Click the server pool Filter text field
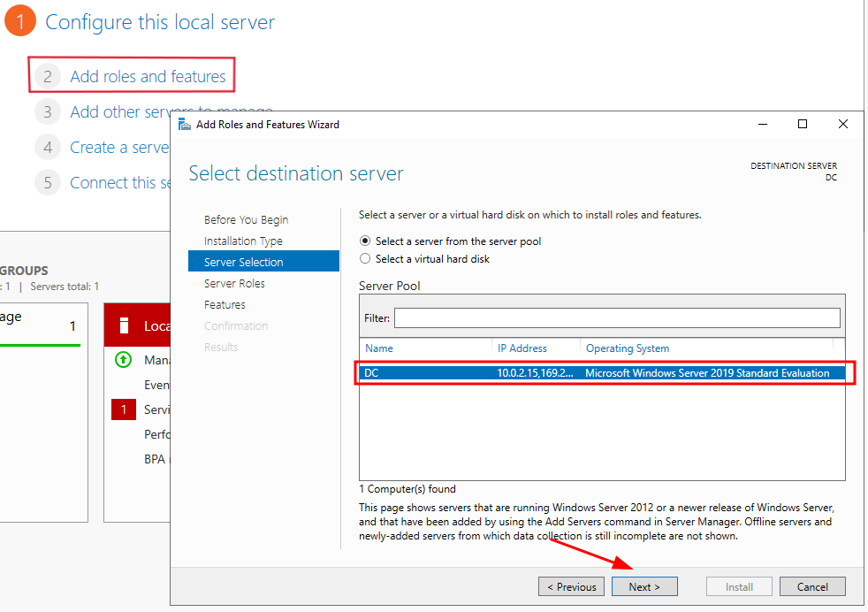The image size is (868, 612). 616,317
